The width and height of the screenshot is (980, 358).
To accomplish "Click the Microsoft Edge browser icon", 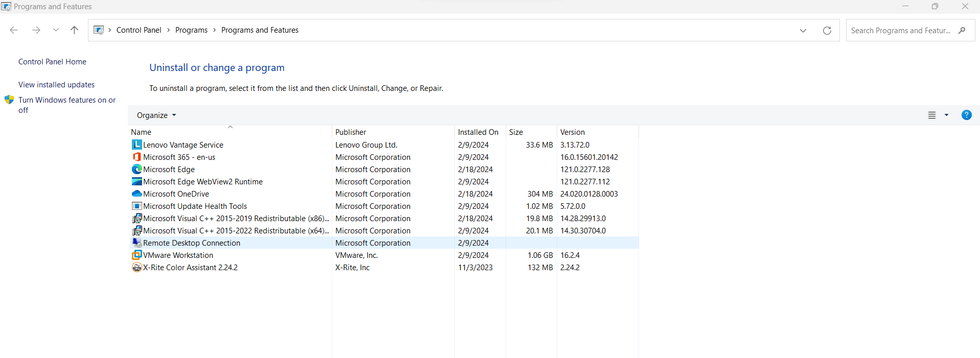I will 136,169.
